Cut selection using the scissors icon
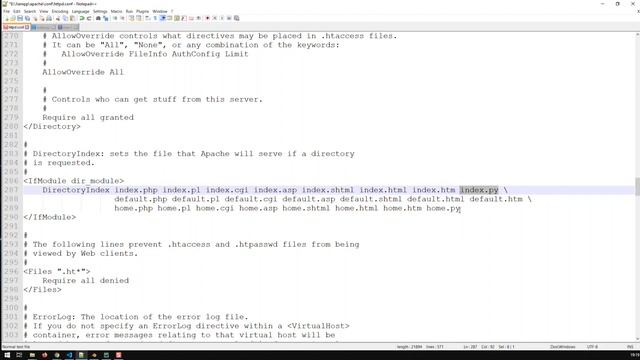Viewport: 640px width, 360px height. [58, 18]
